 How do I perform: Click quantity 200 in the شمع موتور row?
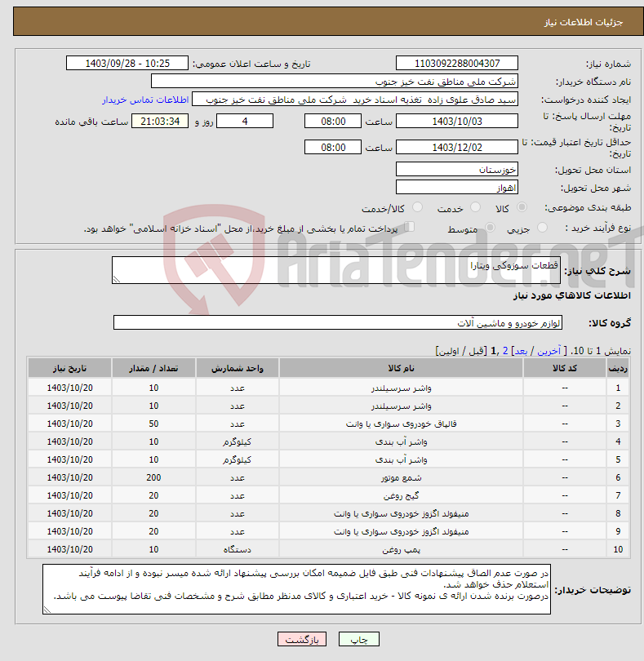pos(153,477)
